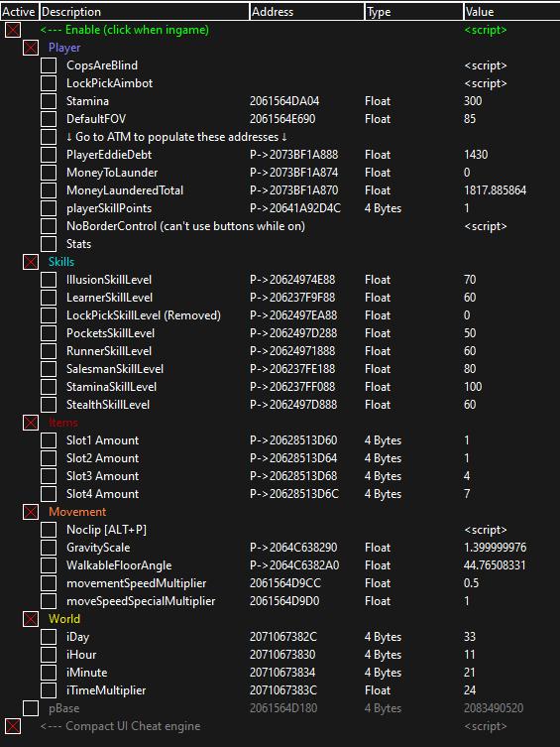Check the pBase entry checkbox

[x=31, y=708]
